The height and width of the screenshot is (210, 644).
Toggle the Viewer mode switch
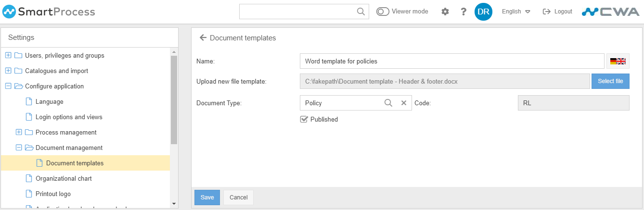383,12
